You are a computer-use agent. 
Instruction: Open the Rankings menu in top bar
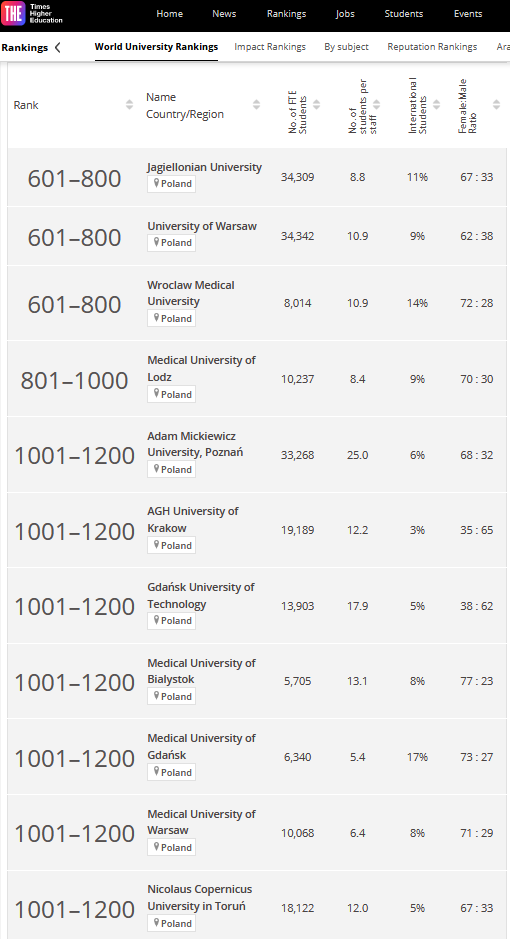pyautogui.click(x=286, y=14)
